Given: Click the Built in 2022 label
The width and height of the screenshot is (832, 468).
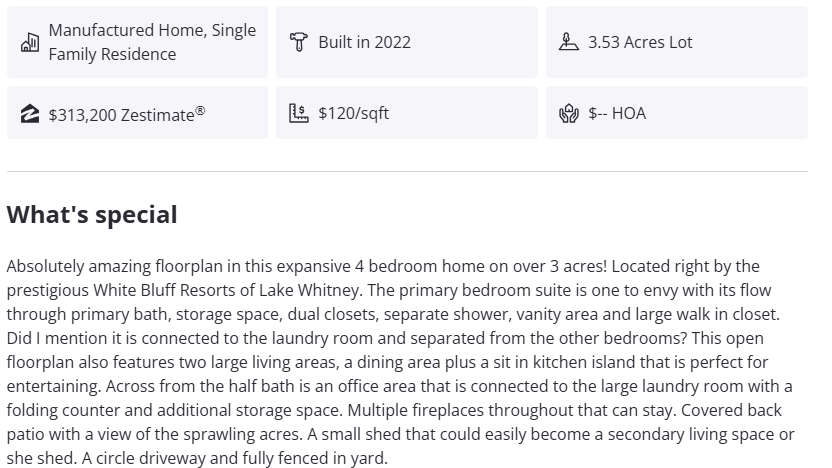Looking at the screenshot, I should [x=364, y=42].
